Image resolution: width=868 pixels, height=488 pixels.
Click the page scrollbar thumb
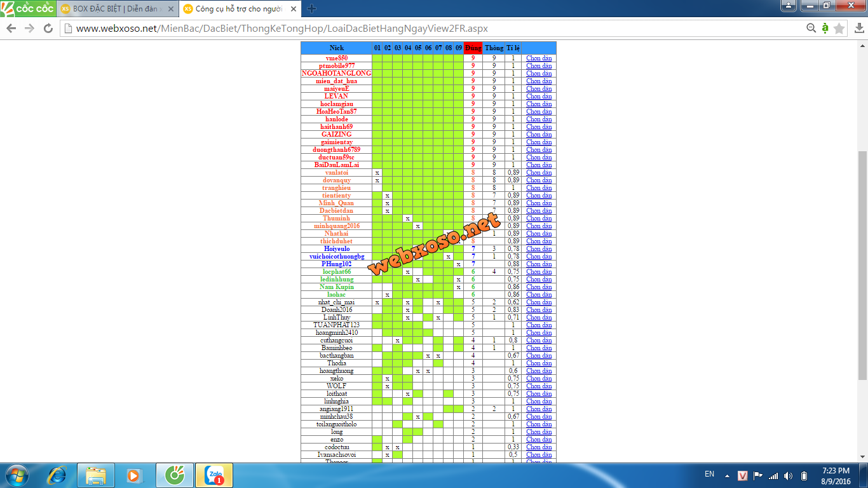pyautogui.click(x=862, y=265)
